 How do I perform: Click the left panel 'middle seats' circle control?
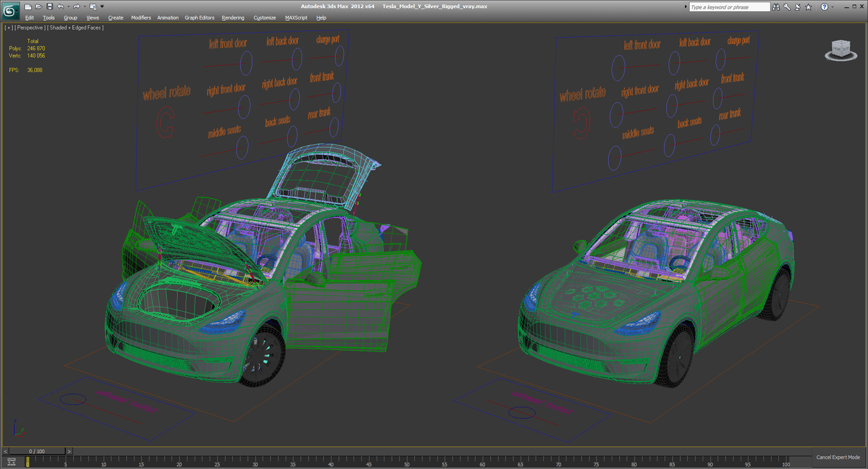tap(242, 147)
